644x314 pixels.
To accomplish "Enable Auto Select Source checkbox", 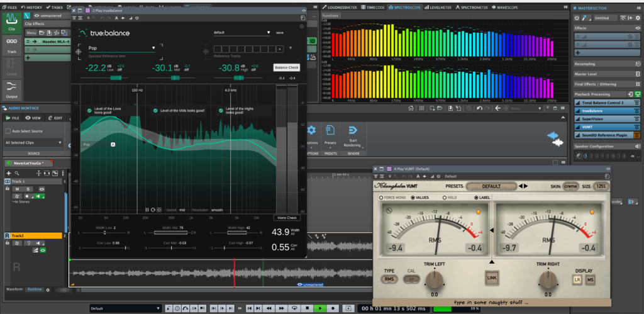I will 8,131.
